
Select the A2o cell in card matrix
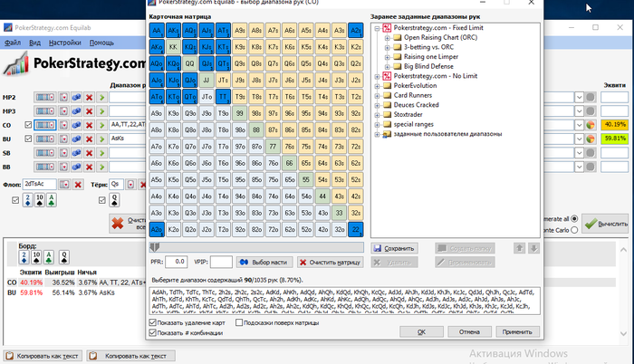[x=157, y=229]
